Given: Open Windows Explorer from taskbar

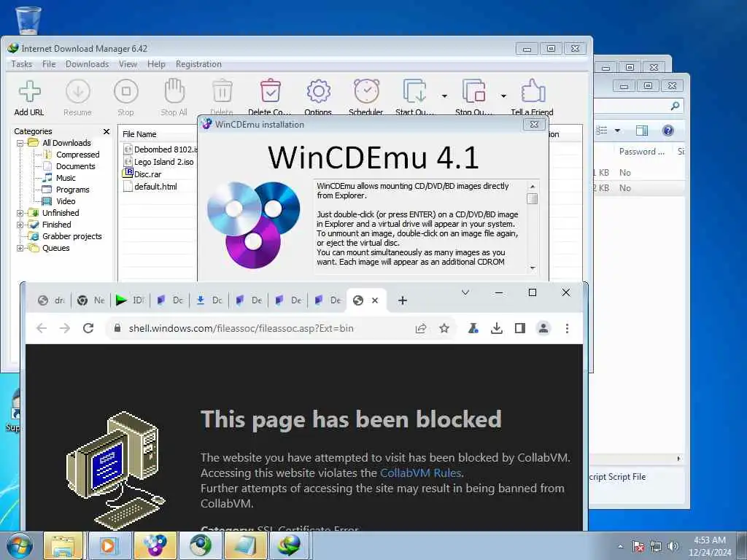Looking at the screenshot, I should point(63,545).
